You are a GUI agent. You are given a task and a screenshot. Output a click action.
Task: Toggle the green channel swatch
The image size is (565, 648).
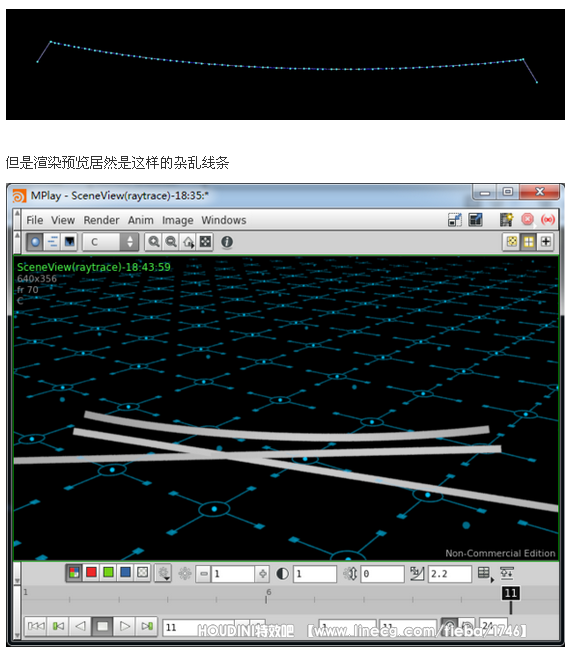click(108, 573)
